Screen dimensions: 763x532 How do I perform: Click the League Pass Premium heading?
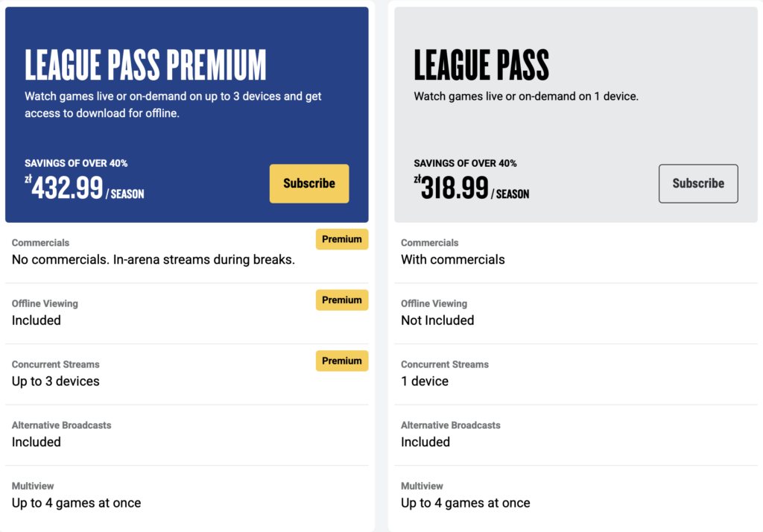(x=145, y=66)
